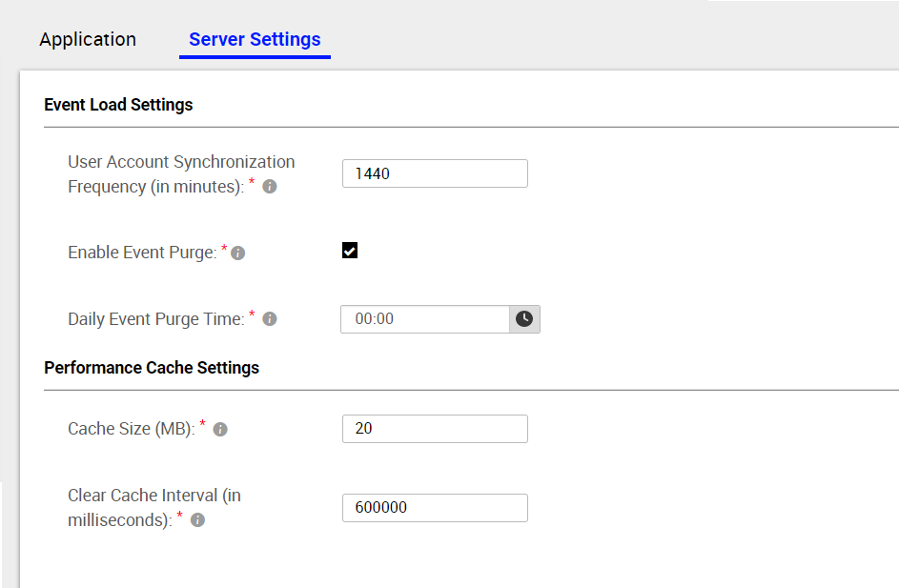Click info icon for Clear Cache Interval
The height and width of the screenshot is (588, 899).
click(197, 519)
